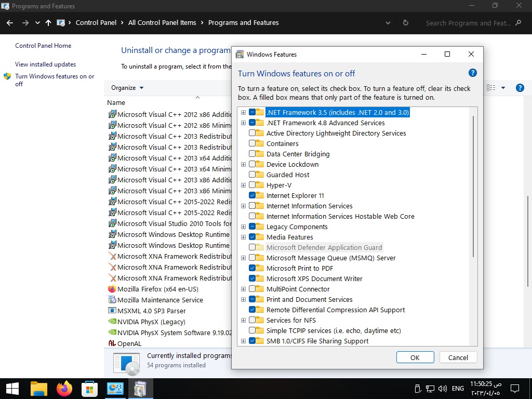Open the view options dropdown arrow

coord(503,88)
